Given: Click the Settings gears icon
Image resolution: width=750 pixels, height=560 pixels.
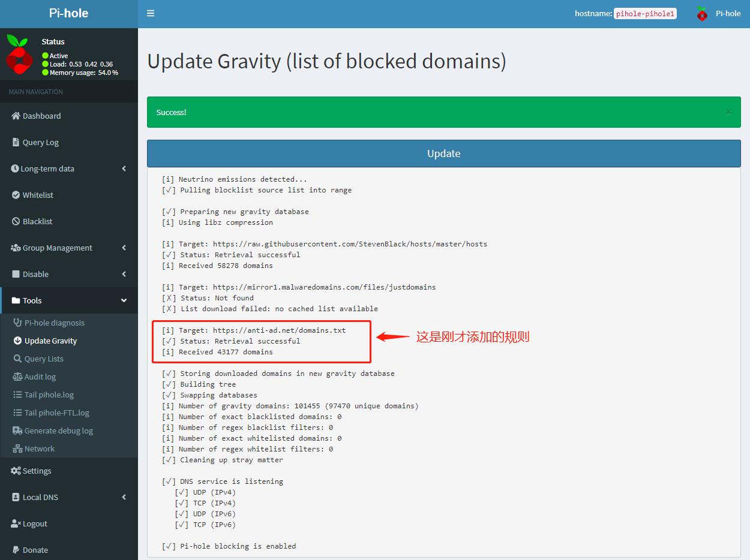Looking at the screenshot, I should pos(16,471).
